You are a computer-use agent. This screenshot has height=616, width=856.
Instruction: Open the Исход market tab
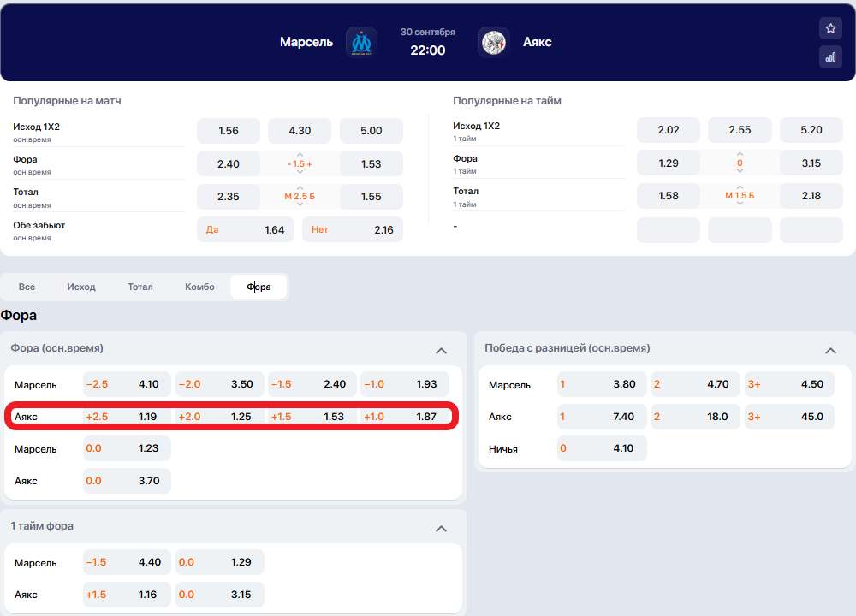coord(81,287)
